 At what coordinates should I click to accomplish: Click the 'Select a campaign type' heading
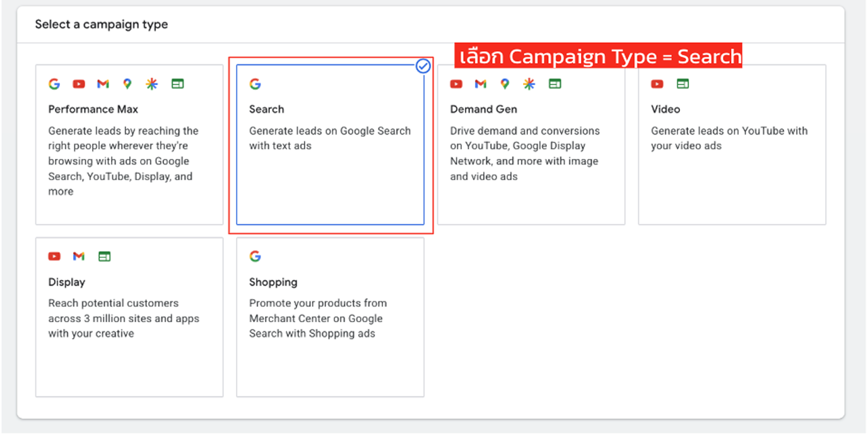(x=102, y=25)
